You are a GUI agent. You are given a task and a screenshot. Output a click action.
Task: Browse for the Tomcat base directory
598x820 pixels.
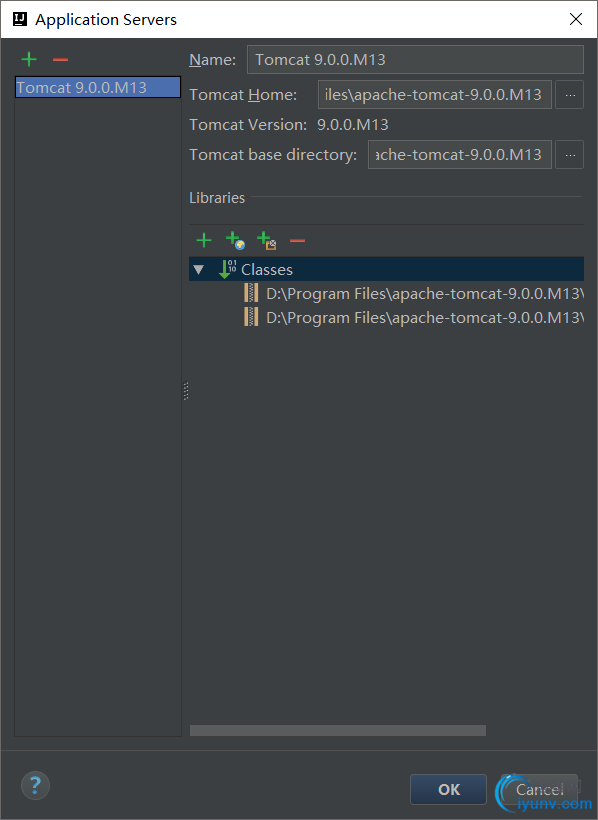click(x=570, y=155)
